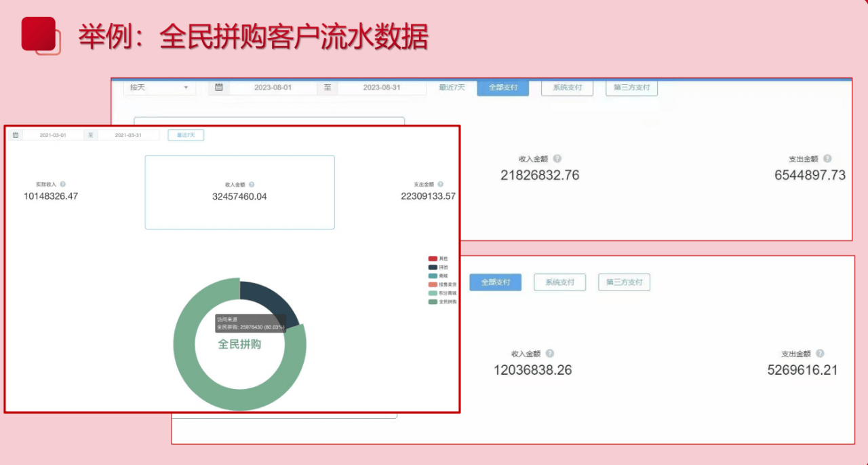Click the question mark next to 收入金额 21826832.76
The image size is (868, 465).
(558, 159)
